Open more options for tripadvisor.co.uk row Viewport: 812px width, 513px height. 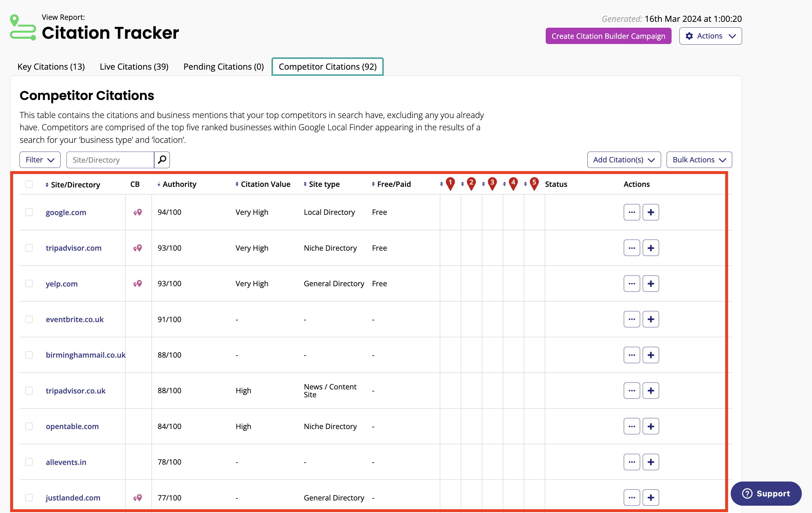[632, 391]
